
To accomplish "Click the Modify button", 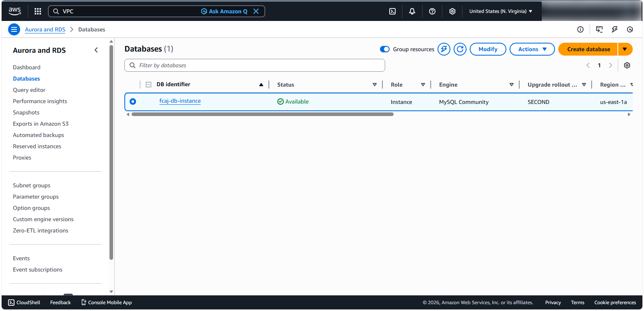I will click(488, 49).
